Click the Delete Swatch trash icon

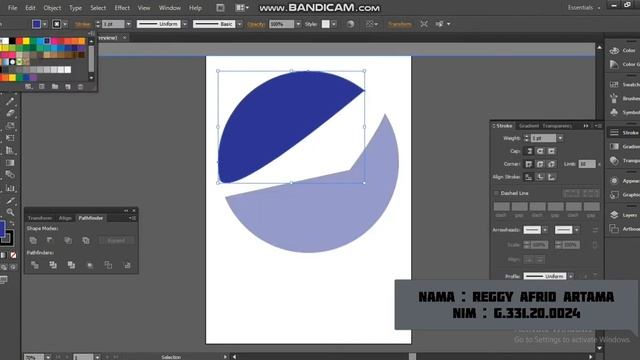[x=80, y=87]
